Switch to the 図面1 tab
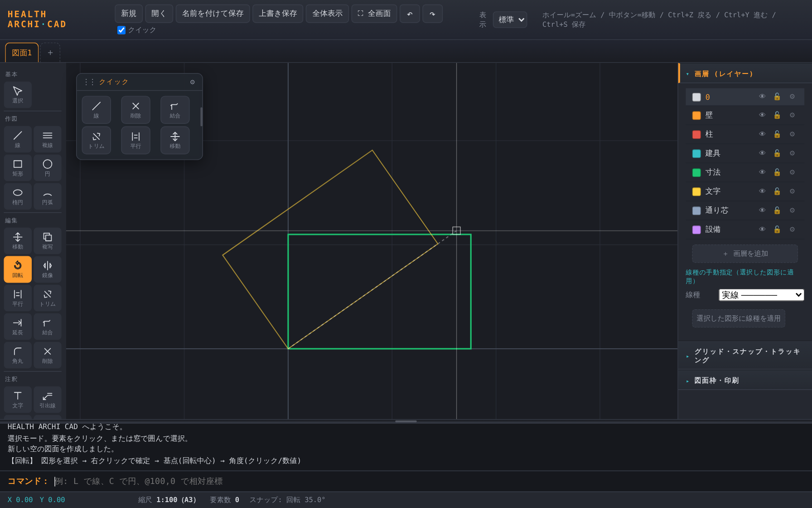The height and width of the screenshot is (508, 812). (x=22, y=53)
